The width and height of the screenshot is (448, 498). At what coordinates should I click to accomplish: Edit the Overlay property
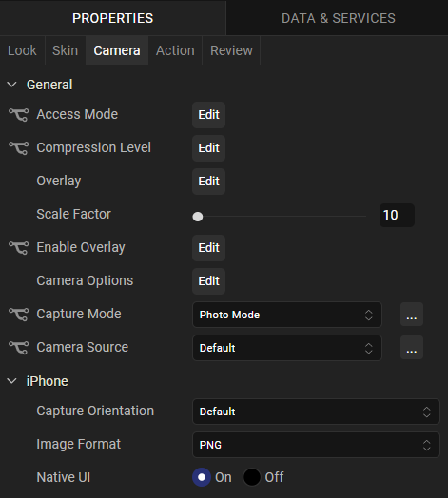[209, 182]
